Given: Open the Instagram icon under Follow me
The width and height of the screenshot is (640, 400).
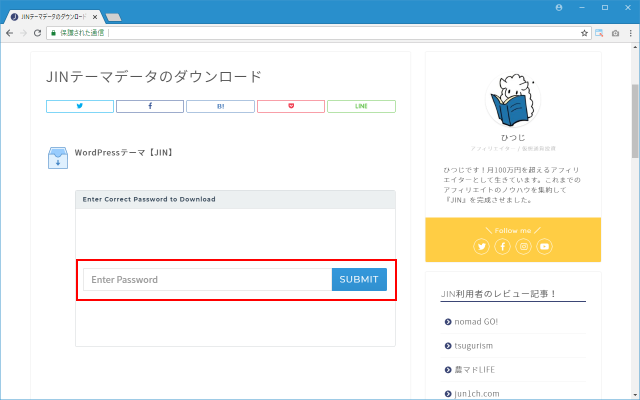Looking at the screenshot, I should click(524, 247).
